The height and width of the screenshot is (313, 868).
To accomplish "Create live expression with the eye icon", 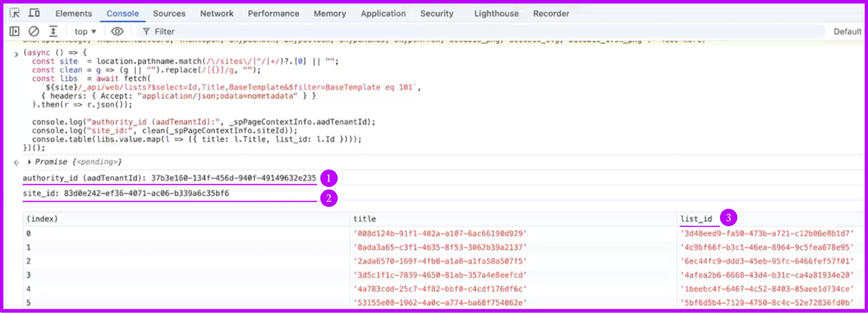I will 117,31.
